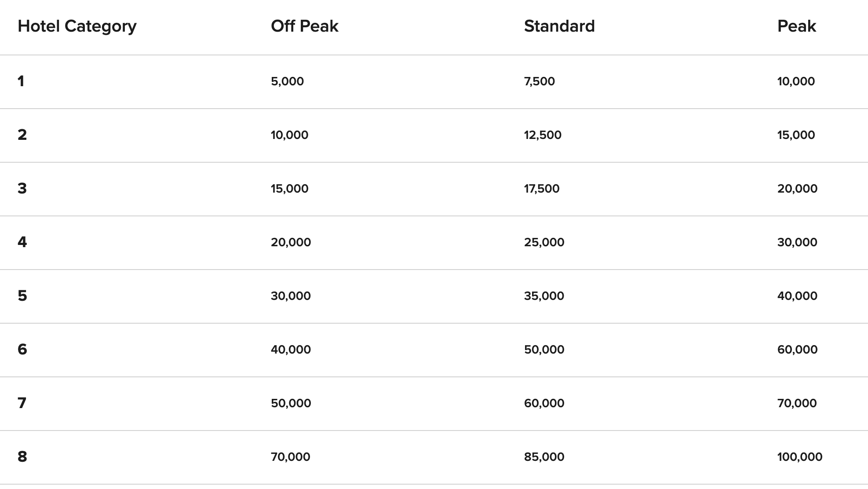
Task: Click the 7,500 Standard value
Action: tap(539, 81)
